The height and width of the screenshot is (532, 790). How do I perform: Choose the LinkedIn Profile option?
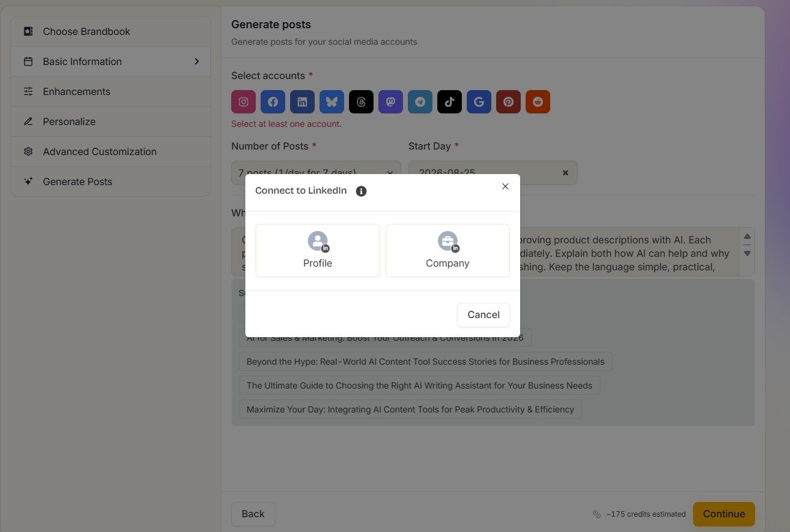pos(318,251)
